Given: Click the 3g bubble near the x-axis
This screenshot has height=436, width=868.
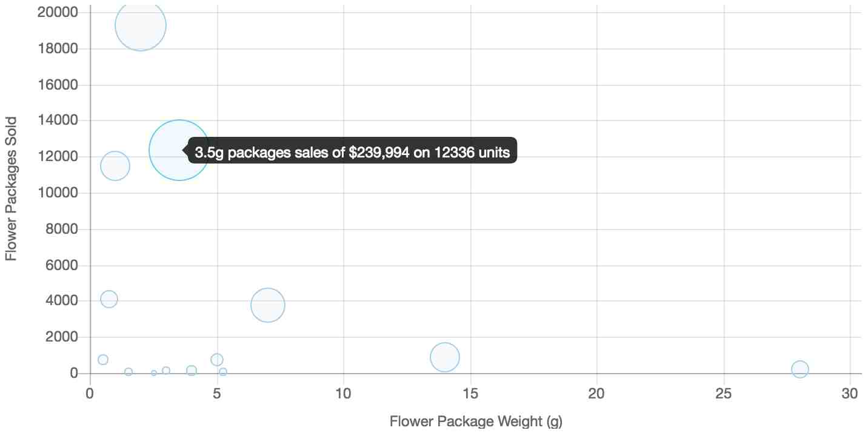Looking at the screenshot, I should point(166,371).
